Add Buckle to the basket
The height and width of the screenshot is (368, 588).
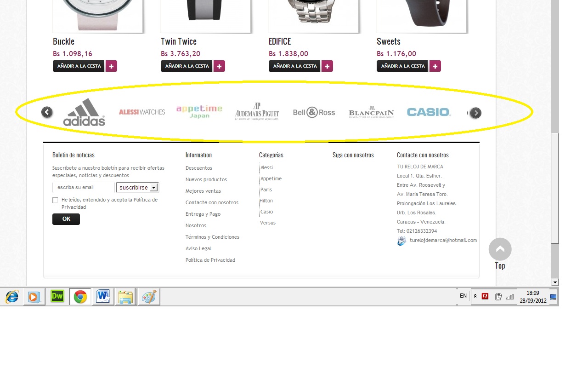tap(79, 66)
